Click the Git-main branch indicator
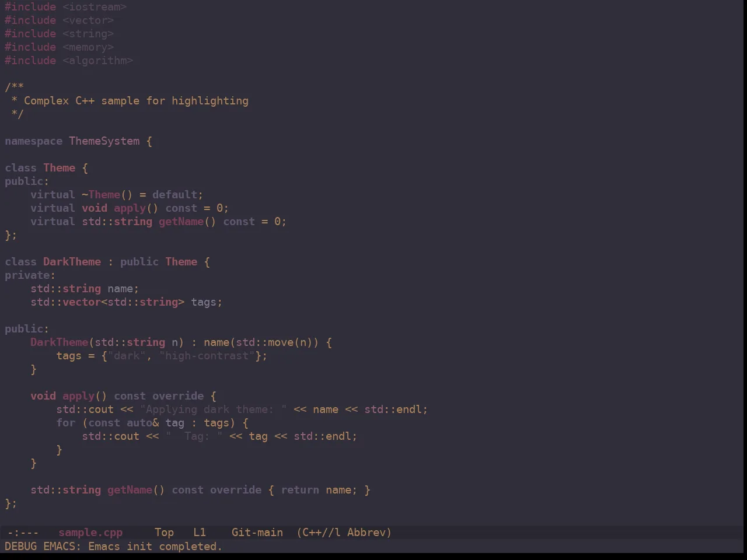This screenshot has height=560, width=747. 257,533
